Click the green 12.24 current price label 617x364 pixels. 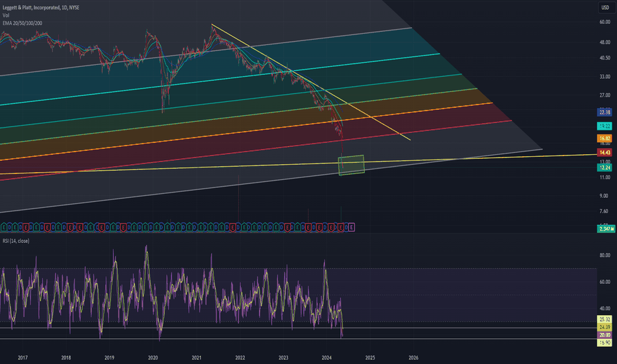[604, 167]
